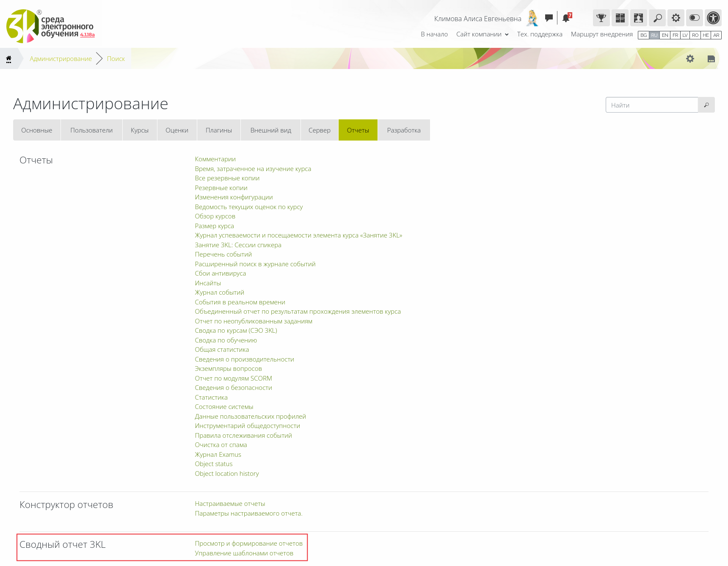Click the magnifier search icon in header toolbar
The image size is (728, 566).
pyautogui.click(x=657, y=18)
